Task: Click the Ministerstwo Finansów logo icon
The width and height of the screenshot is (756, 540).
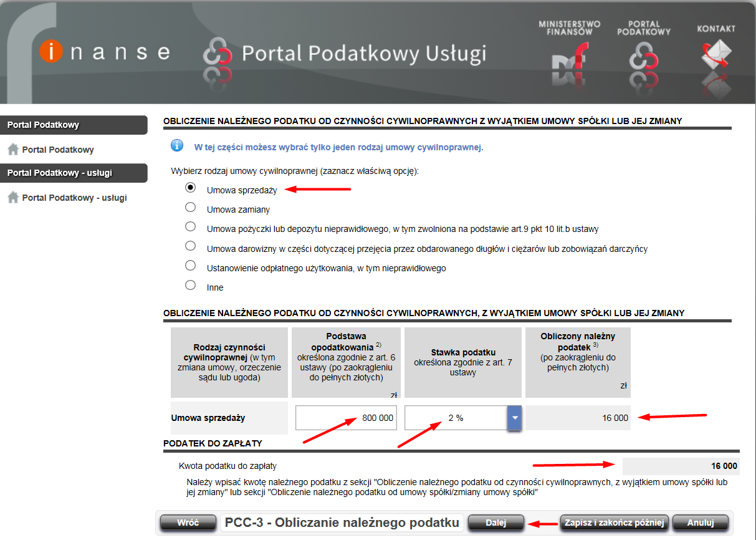Action: pos(570,57)
